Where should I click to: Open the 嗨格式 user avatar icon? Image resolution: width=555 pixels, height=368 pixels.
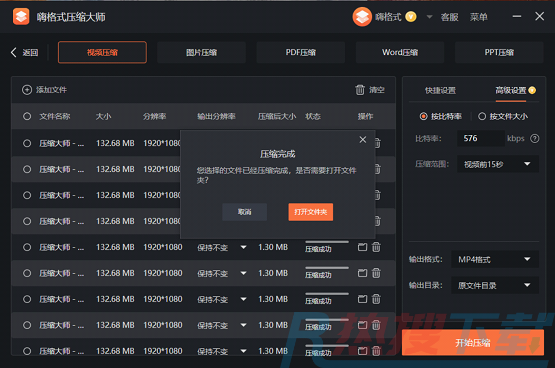coord(362,17)
